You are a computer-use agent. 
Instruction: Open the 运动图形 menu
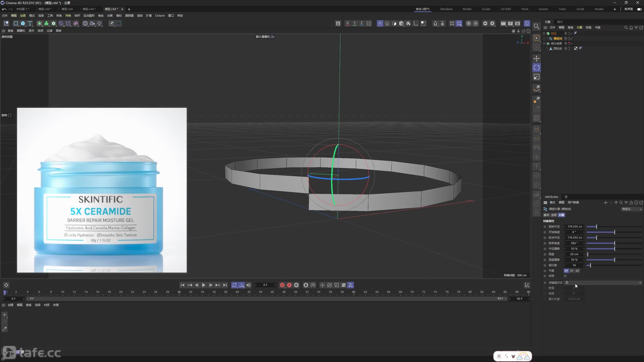tap(89, 16)
